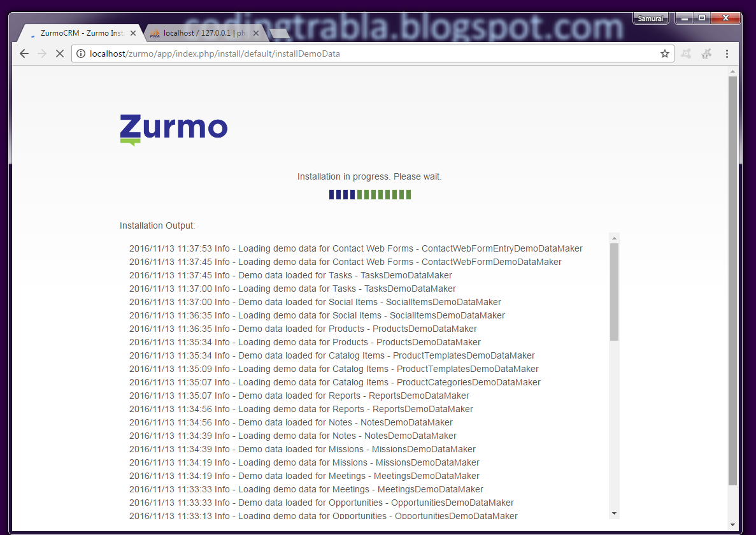756x535 pixels.
Task: Switch to the ZurmoCRM - Zurmo Install tab
Action: point(81,32)
